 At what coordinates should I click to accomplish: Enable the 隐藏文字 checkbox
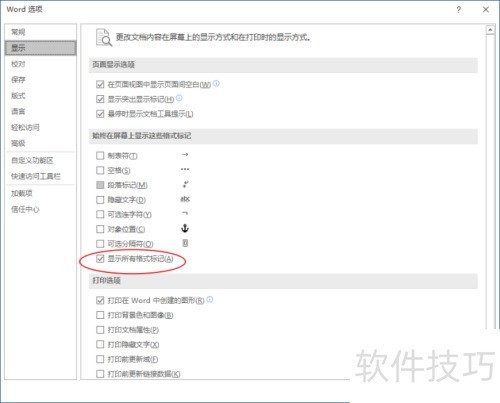pyautogui.click(x=100, y=200)
